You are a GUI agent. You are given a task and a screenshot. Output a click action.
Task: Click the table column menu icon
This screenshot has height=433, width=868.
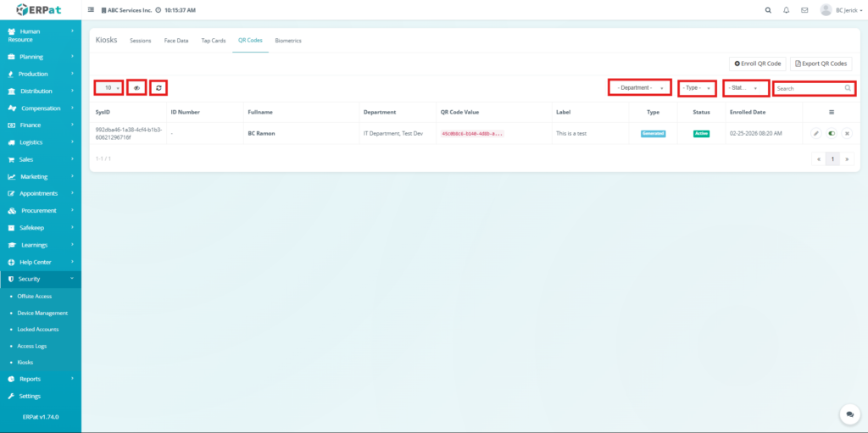(x=831, y=112)
